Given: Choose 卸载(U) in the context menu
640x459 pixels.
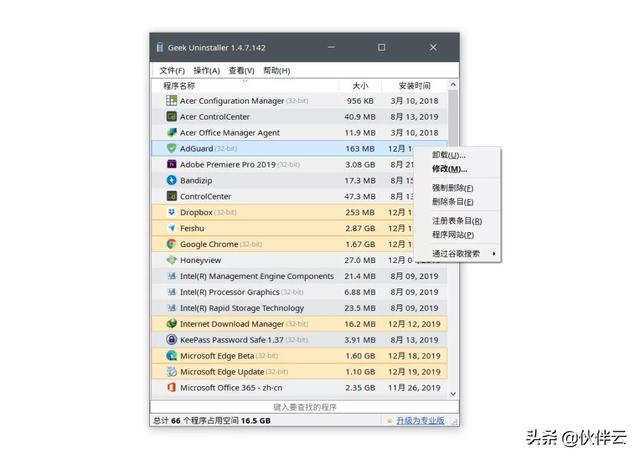Looking at the screenshot, I should pos(449,155).
